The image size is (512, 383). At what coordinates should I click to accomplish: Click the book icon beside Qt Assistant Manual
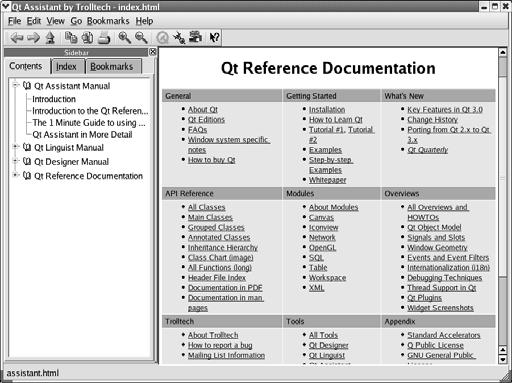(x=27, y=86)
